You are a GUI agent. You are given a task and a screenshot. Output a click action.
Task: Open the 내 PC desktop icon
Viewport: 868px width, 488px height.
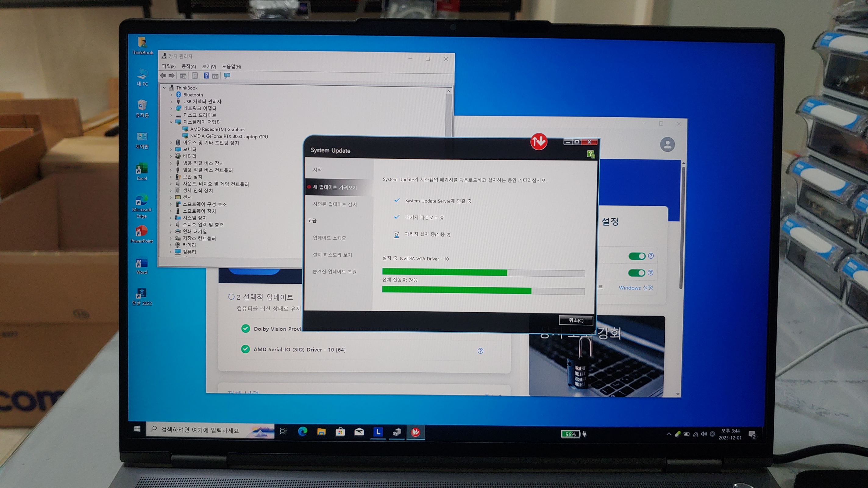(x=142, y=77)
